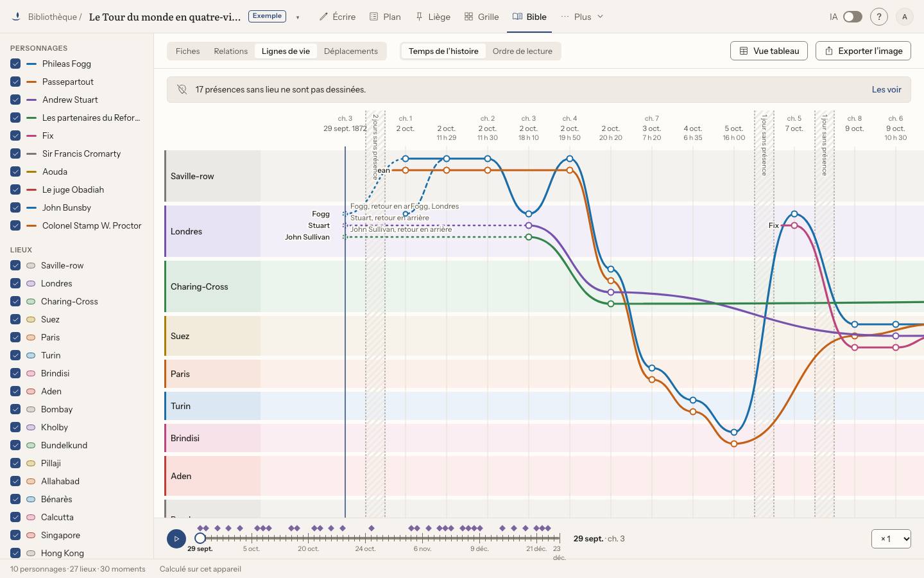The height and width of the screenshot is (578, 924).
Task: Click the Paris location color pill
Action: click(31, 337)
